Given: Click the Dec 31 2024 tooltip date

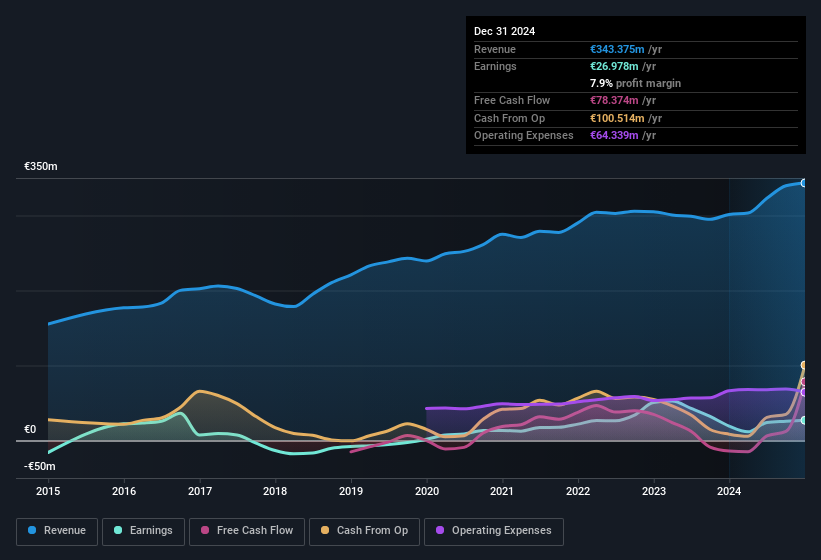Looking at the screenshot, I should [x=504, y=31].
